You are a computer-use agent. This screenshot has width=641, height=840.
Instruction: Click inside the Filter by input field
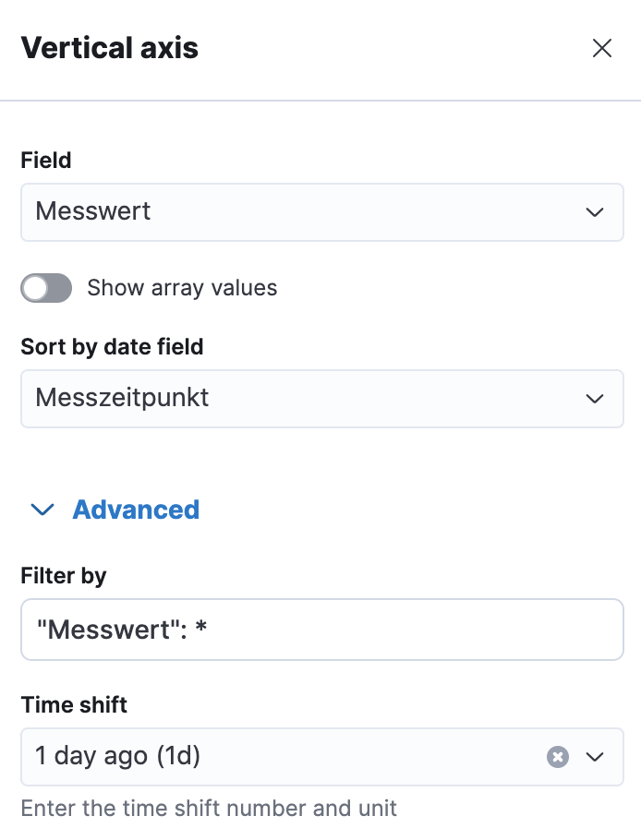coord(321,629)
